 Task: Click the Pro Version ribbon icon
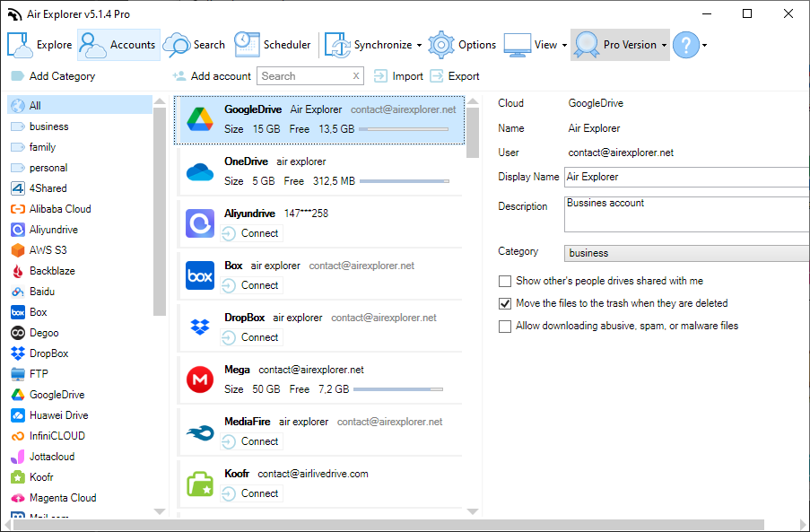pos(587,45)
